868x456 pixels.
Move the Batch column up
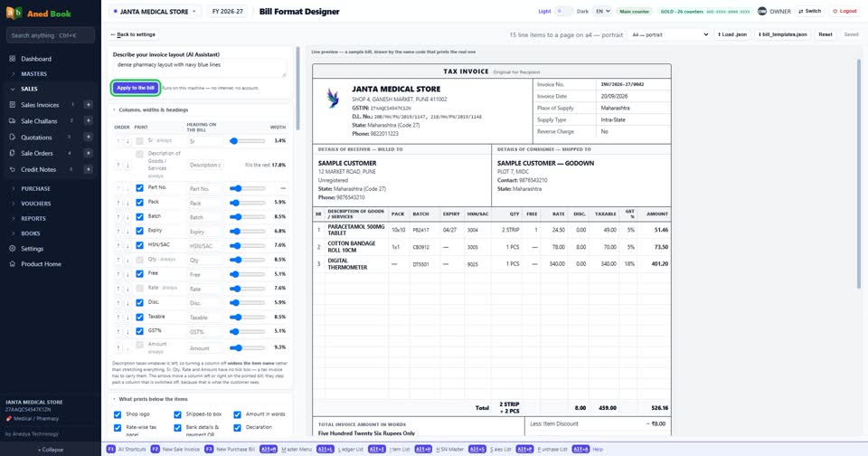(118, 217)
